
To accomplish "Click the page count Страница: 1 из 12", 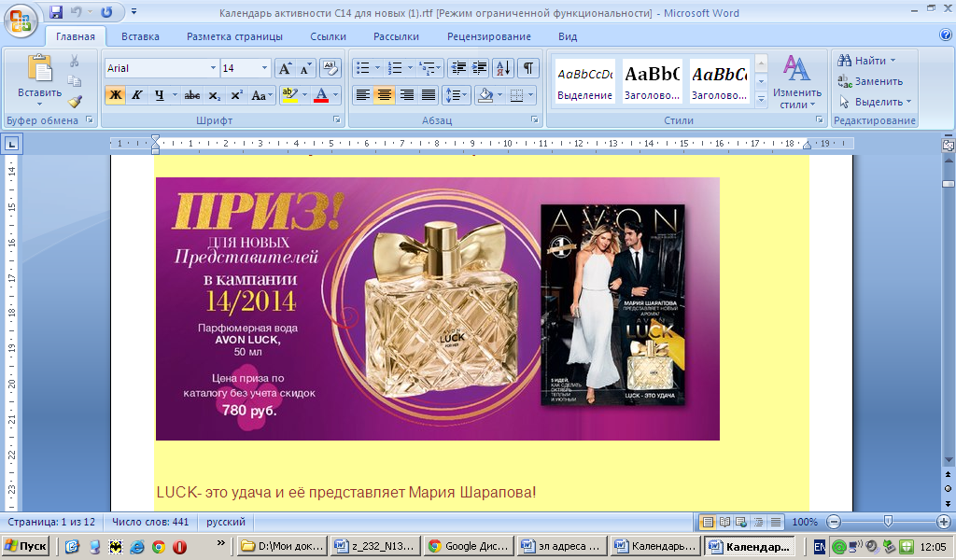I will 52,522.
